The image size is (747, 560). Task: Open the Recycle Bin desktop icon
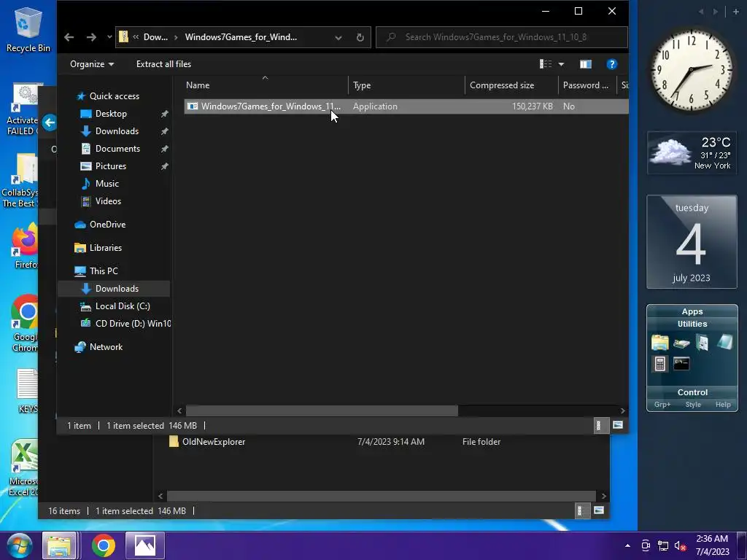[28, 30]
